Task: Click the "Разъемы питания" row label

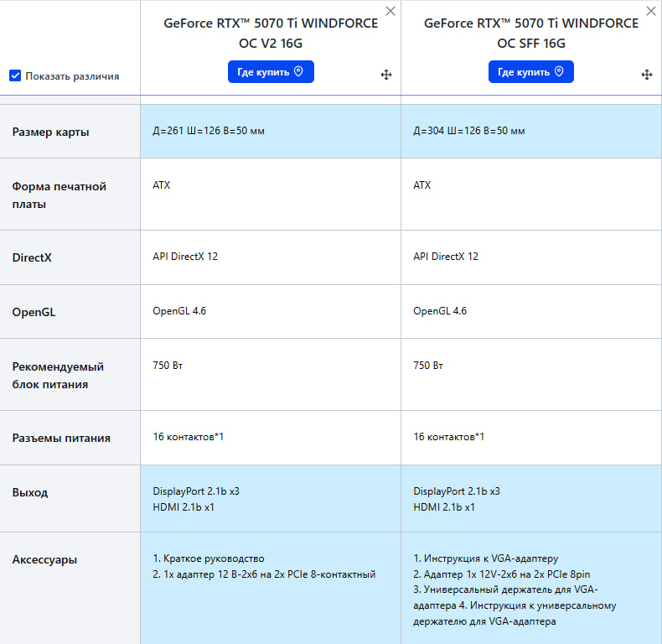Action: (x=61, y=438)
